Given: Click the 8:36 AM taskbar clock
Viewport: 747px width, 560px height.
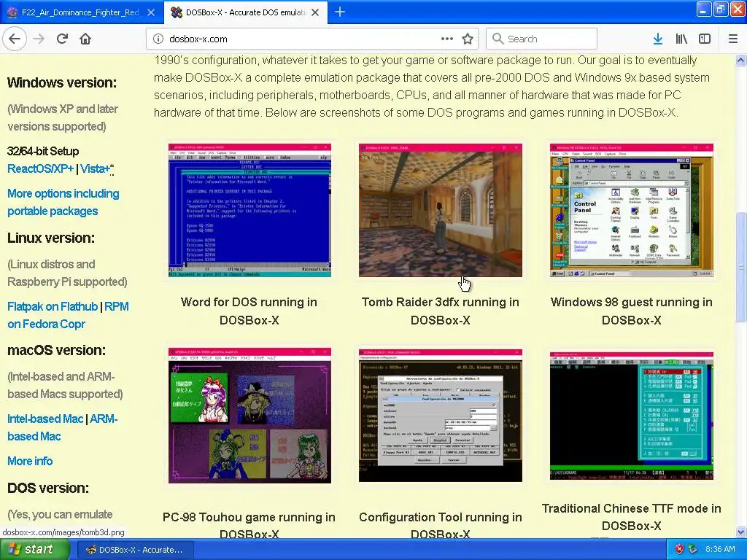Looking at the screenshot, I should pos(720,550).
